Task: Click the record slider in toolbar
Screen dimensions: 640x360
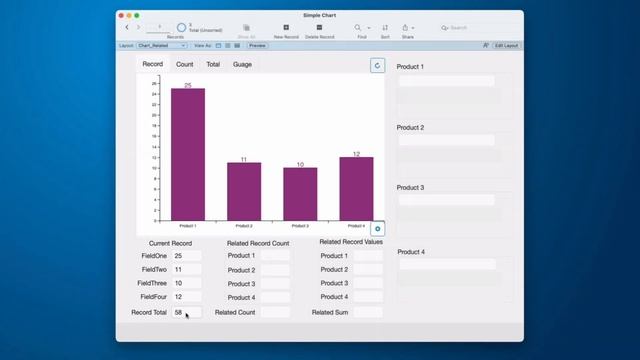Action: pyautogui.click(x=158, y=32)
